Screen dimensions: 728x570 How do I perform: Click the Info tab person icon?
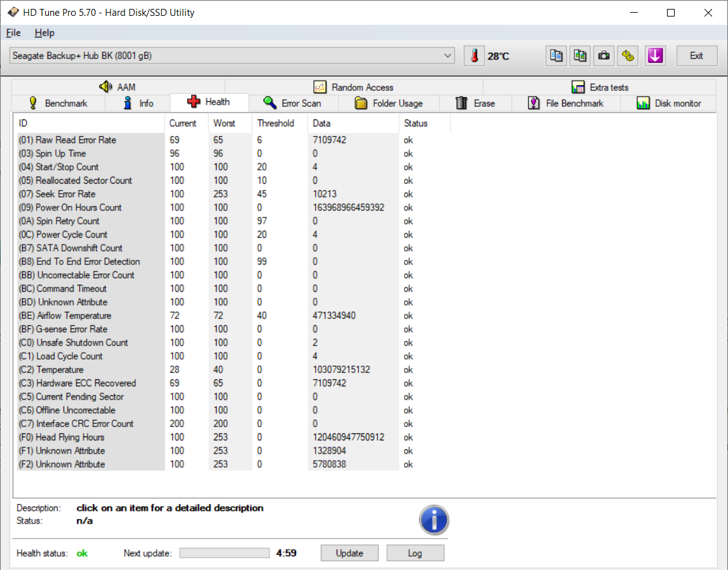coord(128,103)
